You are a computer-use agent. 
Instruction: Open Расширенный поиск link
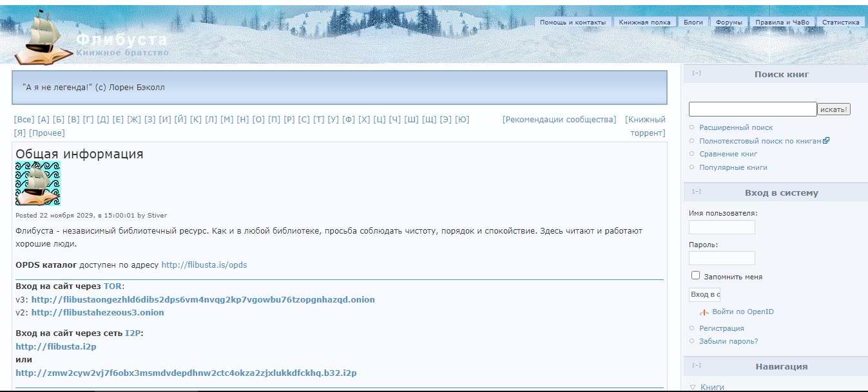736,127
